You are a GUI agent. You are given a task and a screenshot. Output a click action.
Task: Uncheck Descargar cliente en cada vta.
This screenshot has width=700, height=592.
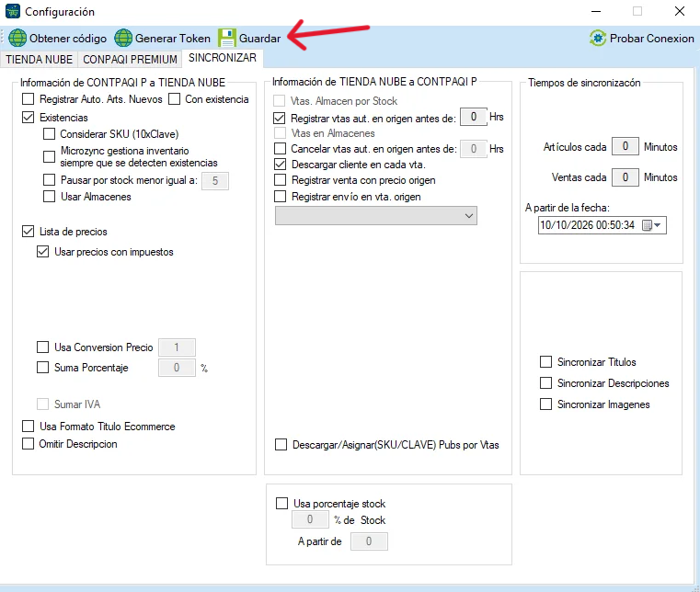pos(280,165)
